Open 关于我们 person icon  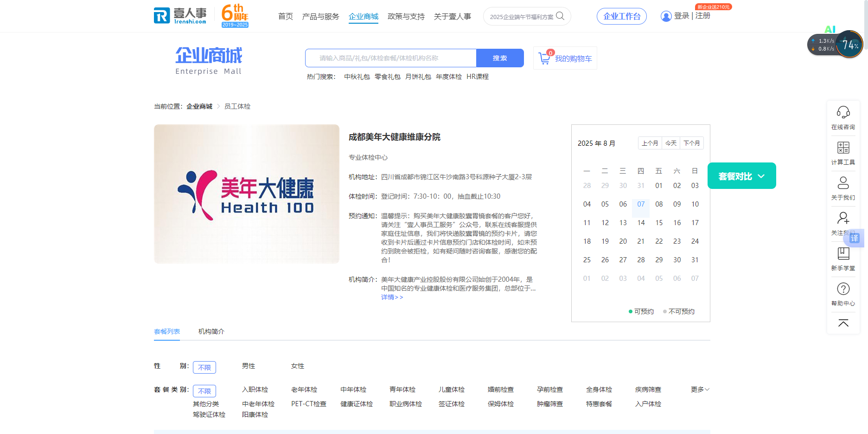(x=843, y=183)
